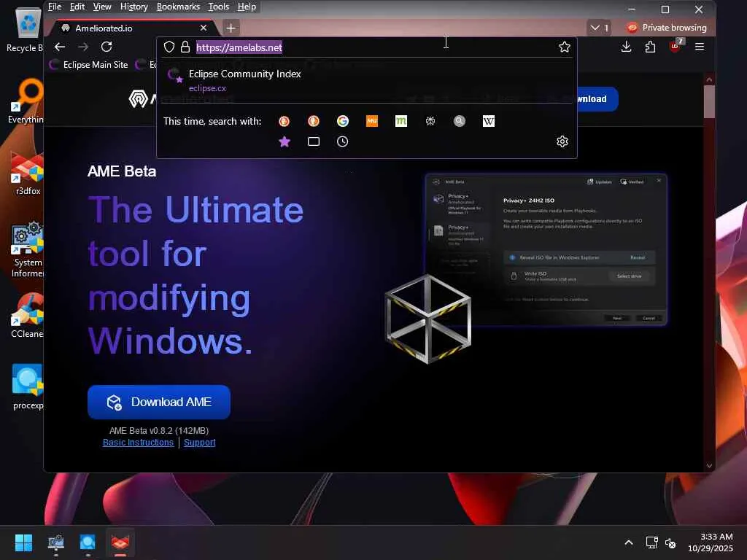This screenshot has width=747, height=560.
Task: Click the procexp desktop icon
Action: click(x=28, y=387)
